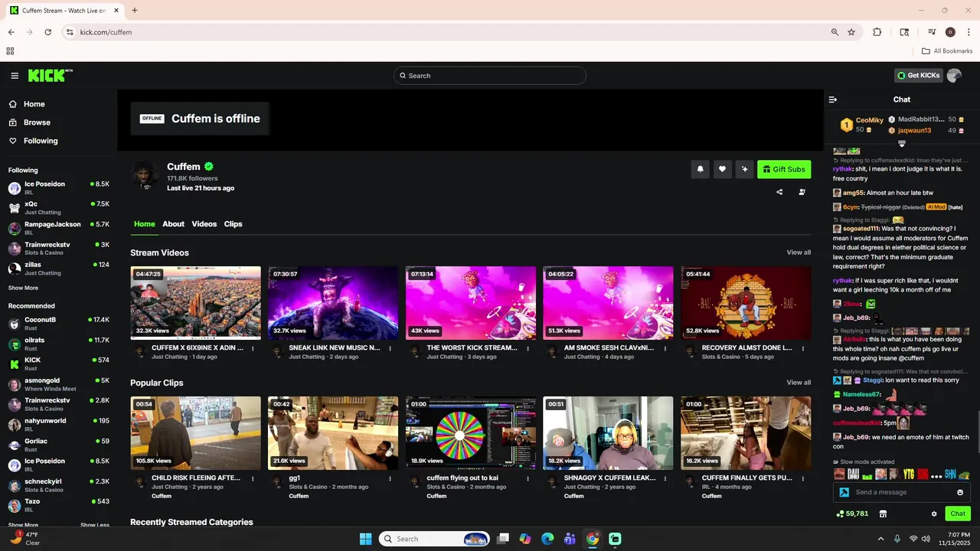Open the new tab button
Viewport: 980px width, 551px height.
coord(135,11)
